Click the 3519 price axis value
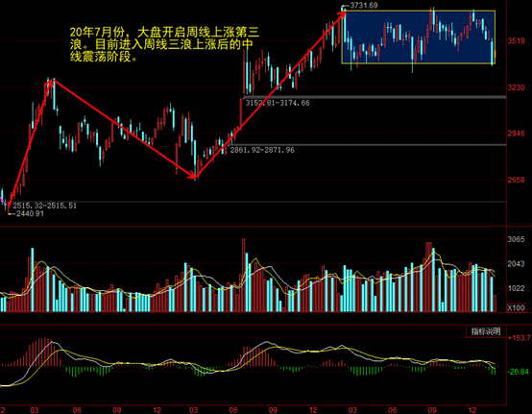532x414 pixels. pos(516,41)
